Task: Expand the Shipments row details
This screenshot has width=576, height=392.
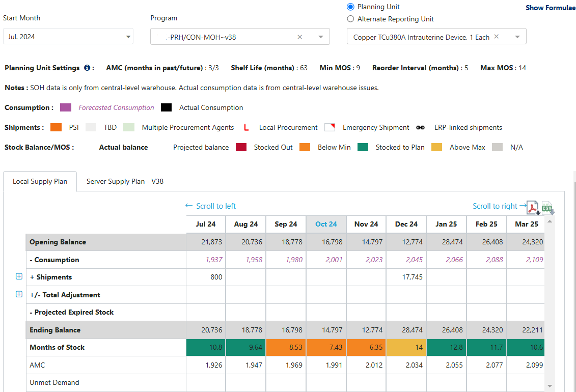Action: coord(19,277)
